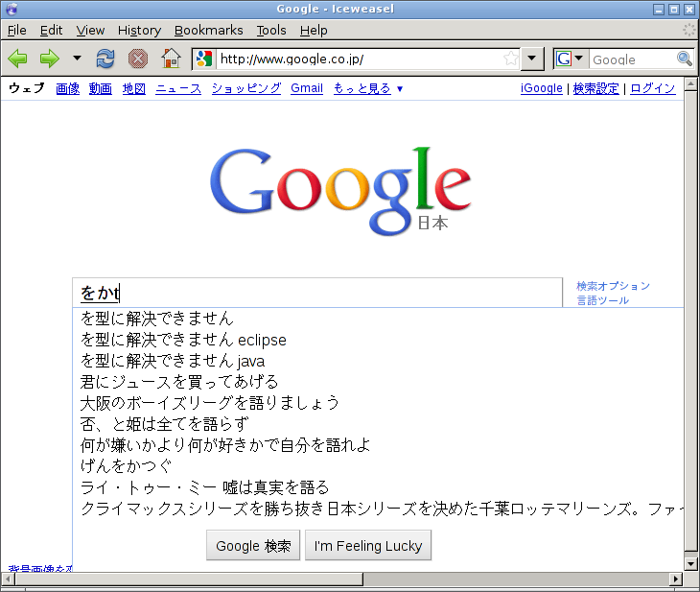Minimize the Iceweasel window
Screen dimensions: 700x592
click(659, 9)
